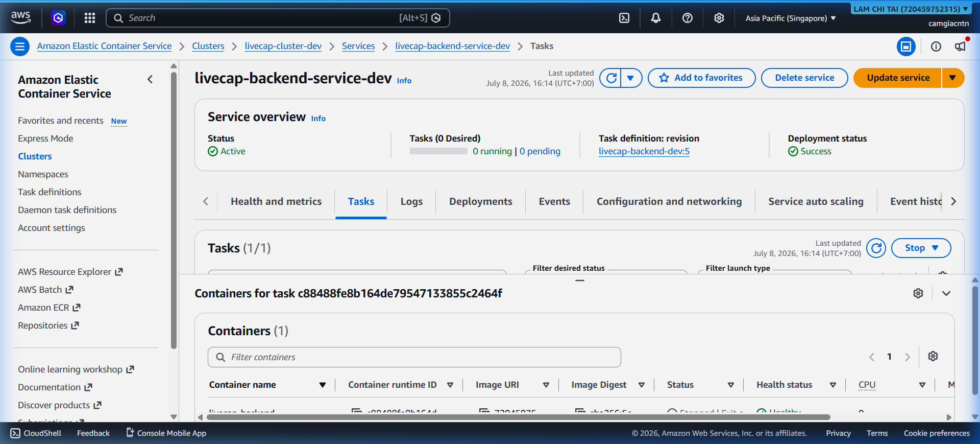Open the notifications bell

656,18
